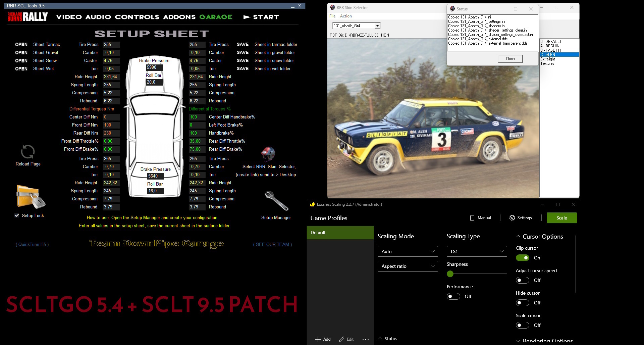The height and width of the screenshot is (345, 644).
Task: Click the Status dialog title bar icon
Action: point(452,9)
